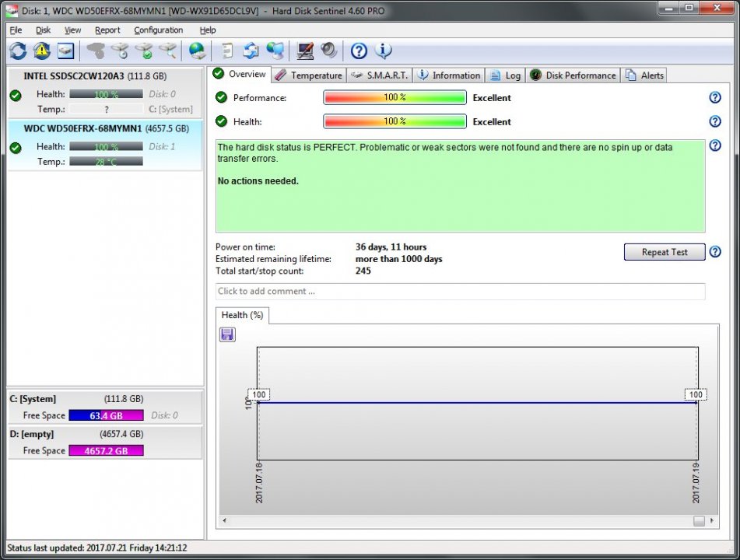740x560 pixels.
Task: Click the envelope with arrows toolbar icon
Action: pyautogui.click(x=251, y=51)
